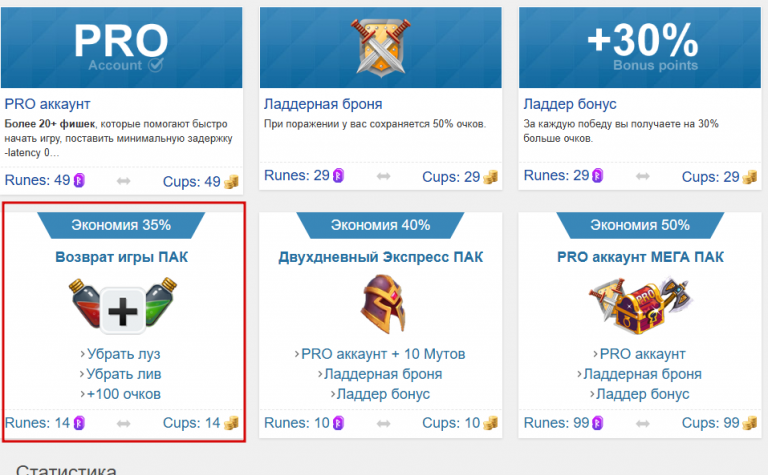Open the PRO аккаунт title link
This screenshot has height=475, width=768.
(48, 104)
